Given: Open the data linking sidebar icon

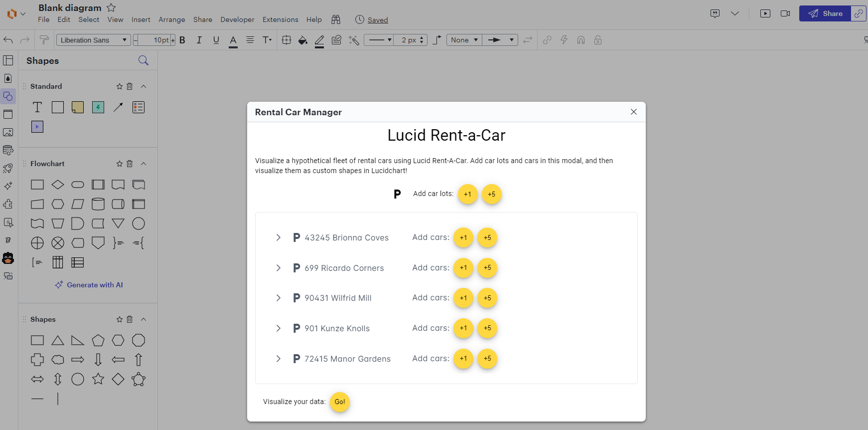Looking at the screenshot, I should tap(8, 150).
